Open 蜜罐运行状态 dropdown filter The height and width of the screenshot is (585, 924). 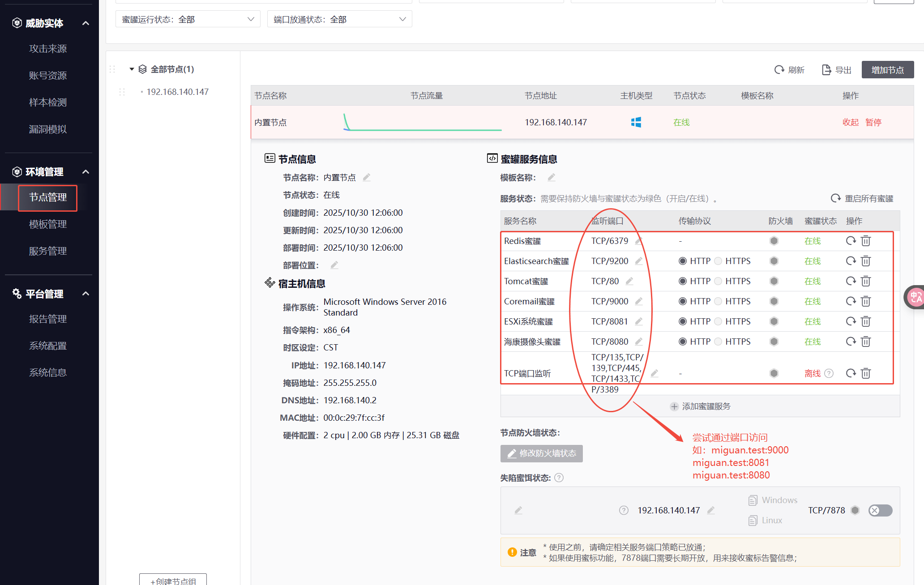pyautogui.click(x=188, y=19)
